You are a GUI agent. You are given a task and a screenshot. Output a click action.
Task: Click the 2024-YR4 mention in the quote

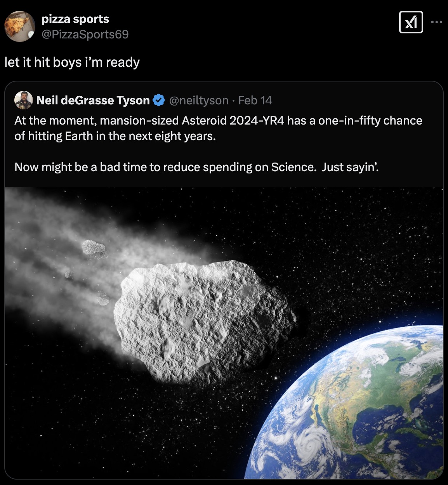256,120
